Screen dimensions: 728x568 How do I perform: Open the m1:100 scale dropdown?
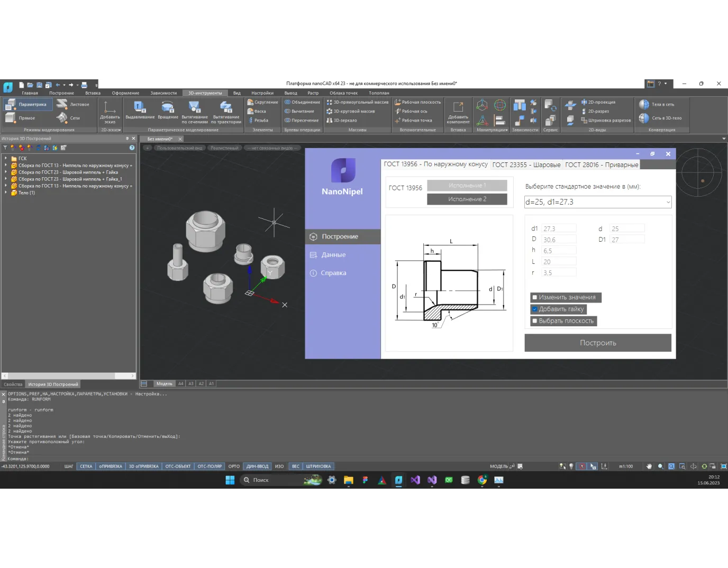626,466
